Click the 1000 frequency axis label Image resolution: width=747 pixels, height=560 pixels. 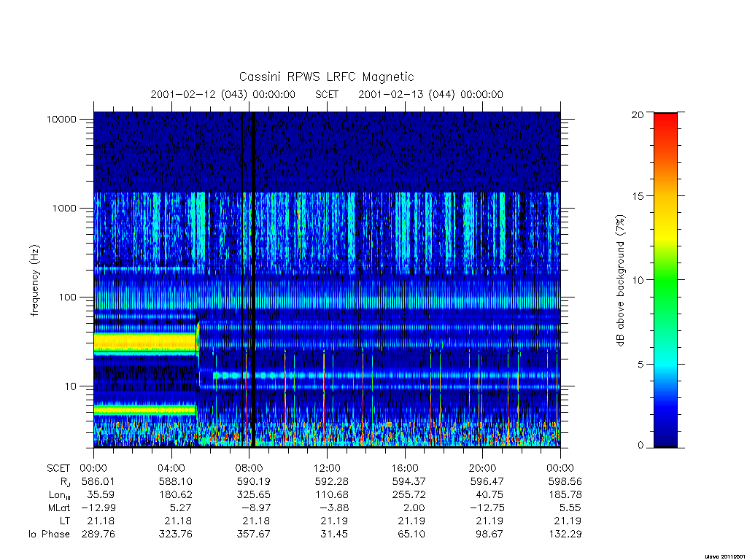coord(64,208)
